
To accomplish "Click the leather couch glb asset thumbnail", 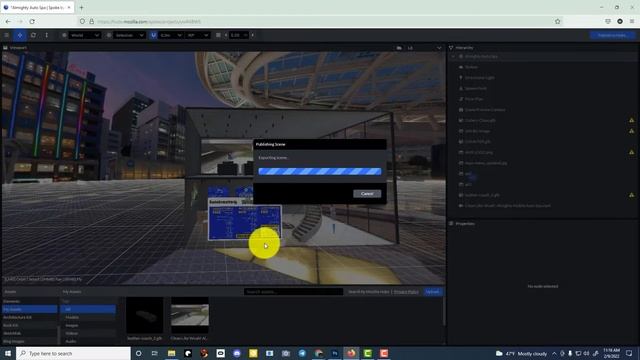I will (144, 316).
